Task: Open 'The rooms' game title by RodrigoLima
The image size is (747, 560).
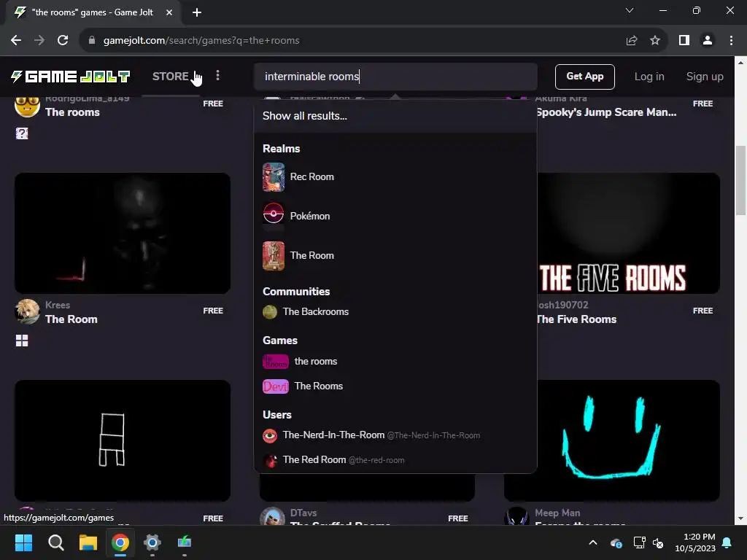Action: click(72, 112)
